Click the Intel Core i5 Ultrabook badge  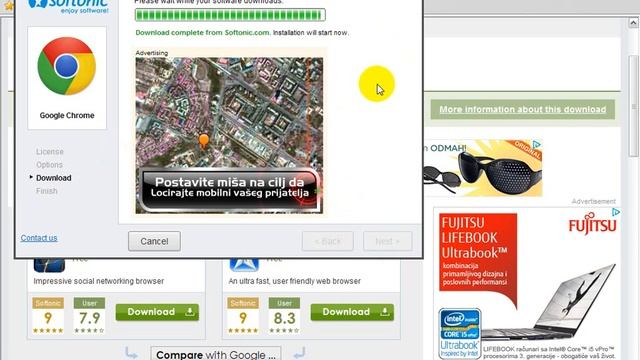460,333
